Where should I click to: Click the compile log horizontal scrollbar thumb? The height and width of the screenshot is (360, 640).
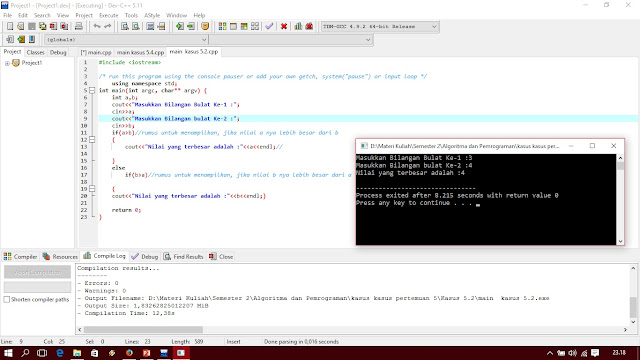[x=143, y=329]
